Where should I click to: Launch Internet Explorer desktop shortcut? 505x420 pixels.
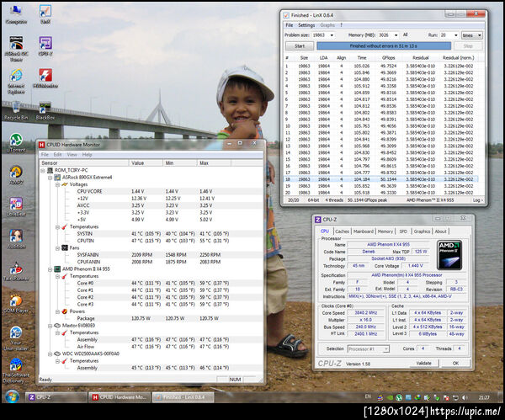click(16, 81)
